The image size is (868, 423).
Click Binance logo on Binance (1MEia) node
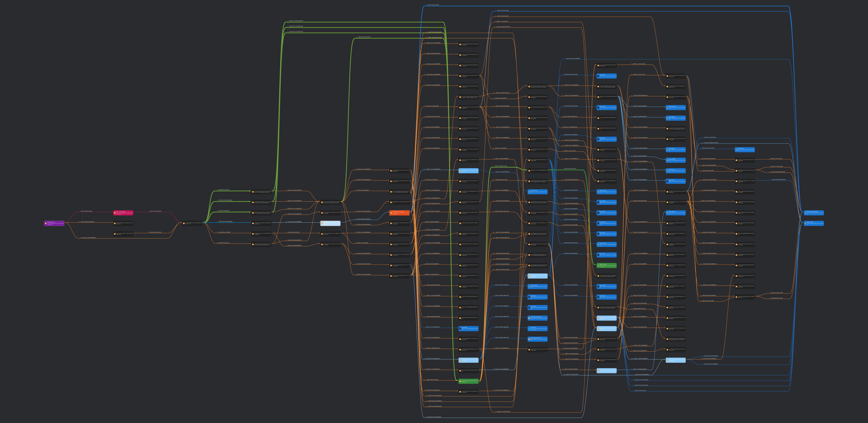[x=805, y=213]
